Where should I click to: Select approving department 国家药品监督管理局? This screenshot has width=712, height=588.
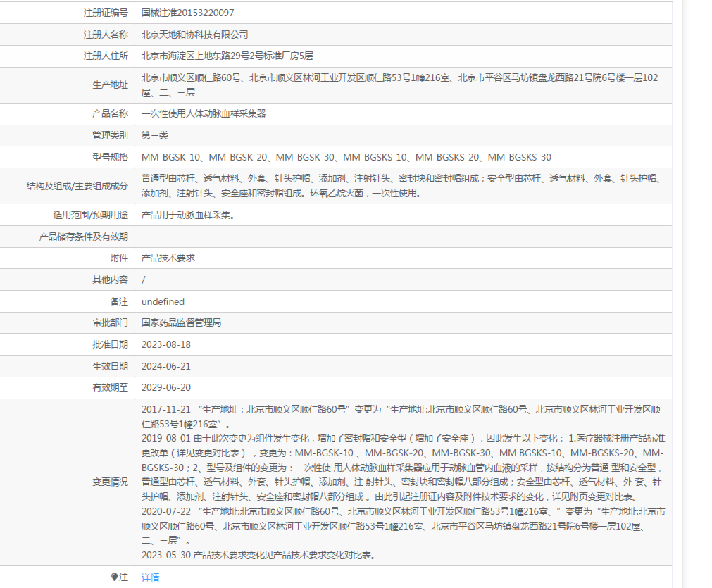click(x=181, y=323)
